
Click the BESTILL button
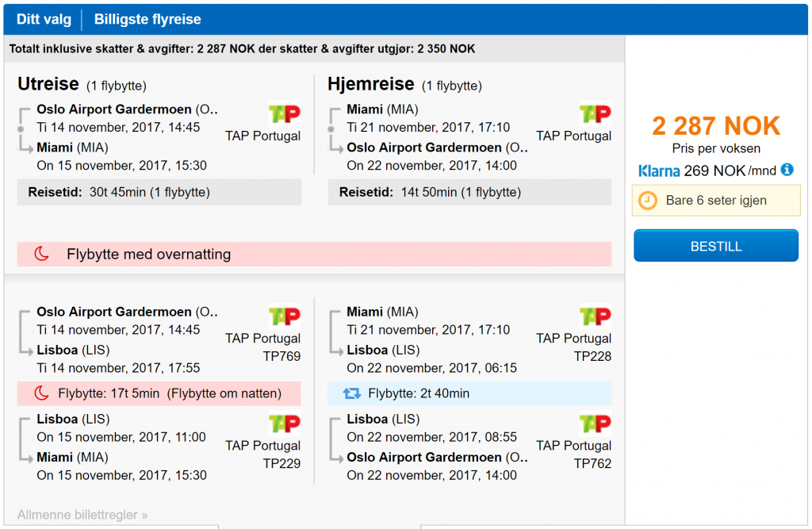pos(716,246)
